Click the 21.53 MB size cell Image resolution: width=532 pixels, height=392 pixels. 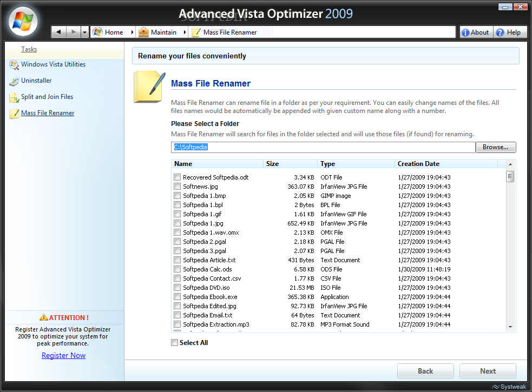pyautogui.click(x=301, y=287)
